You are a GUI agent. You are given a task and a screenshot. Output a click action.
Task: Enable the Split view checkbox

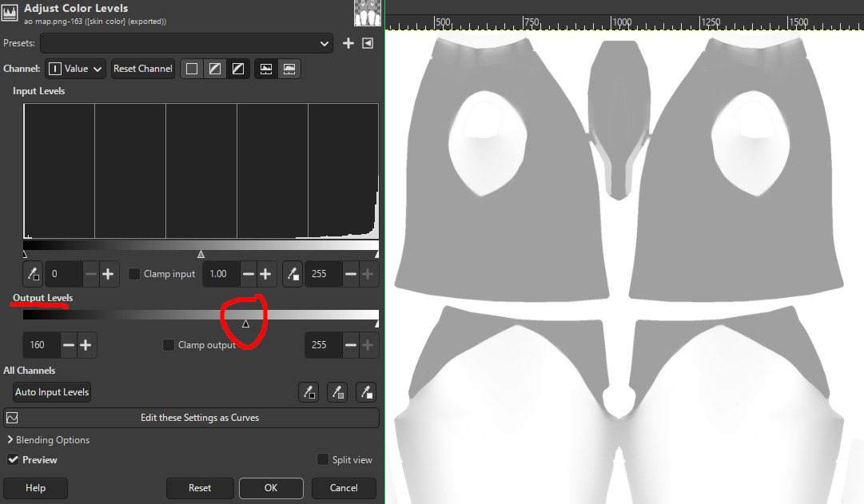[x=323, y=459]
